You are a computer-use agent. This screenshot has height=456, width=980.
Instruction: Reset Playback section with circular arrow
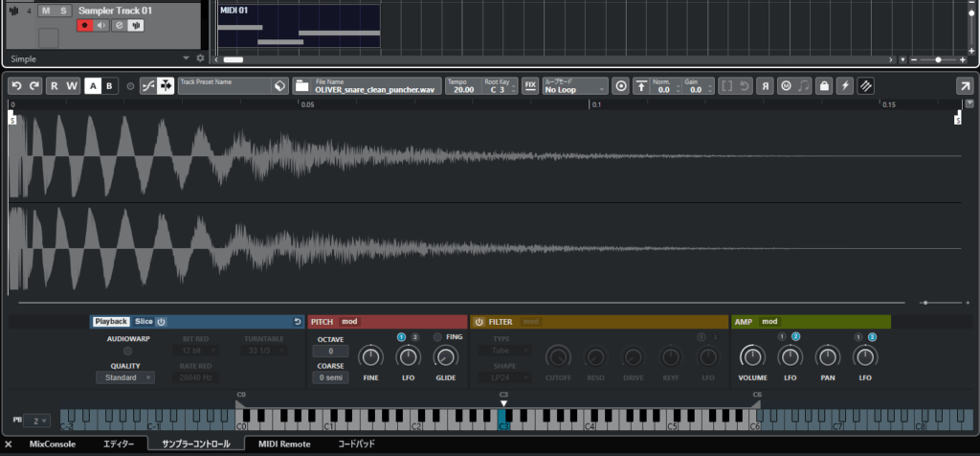pos(298,322)
